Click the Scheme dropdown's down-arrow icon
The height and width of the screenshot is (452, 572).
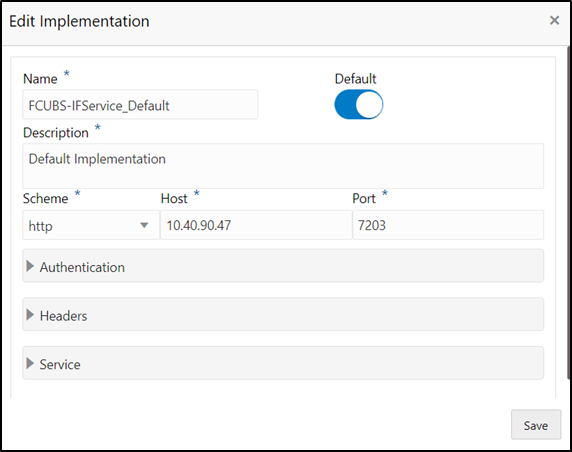click(144, 225)
